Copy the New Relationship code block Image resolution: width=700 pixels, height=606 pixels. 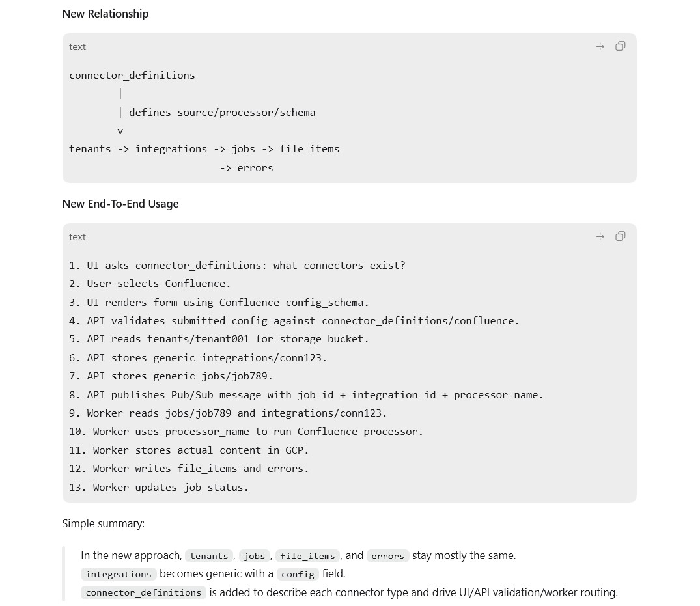coord(620,46)
